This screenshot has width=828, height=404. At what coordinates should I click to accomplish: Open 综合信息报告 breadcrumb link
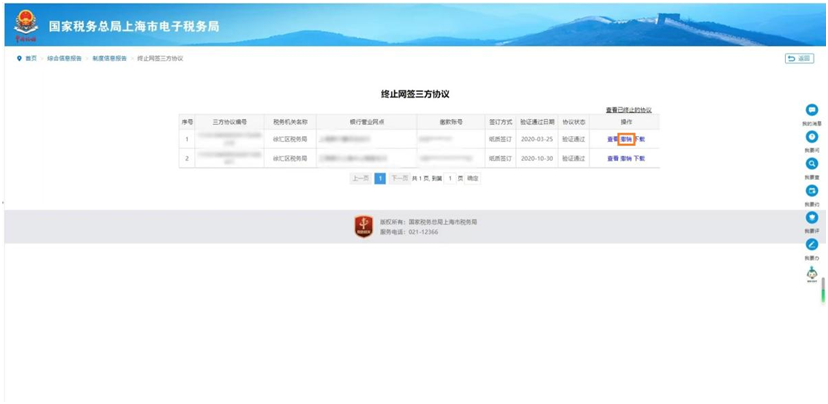pyautogui.click(x=64, y=59)
